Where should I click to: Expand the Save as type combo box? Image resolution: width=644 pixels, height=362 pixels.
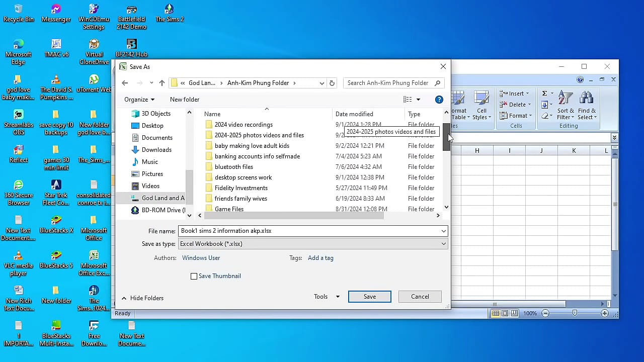(443, 244)
